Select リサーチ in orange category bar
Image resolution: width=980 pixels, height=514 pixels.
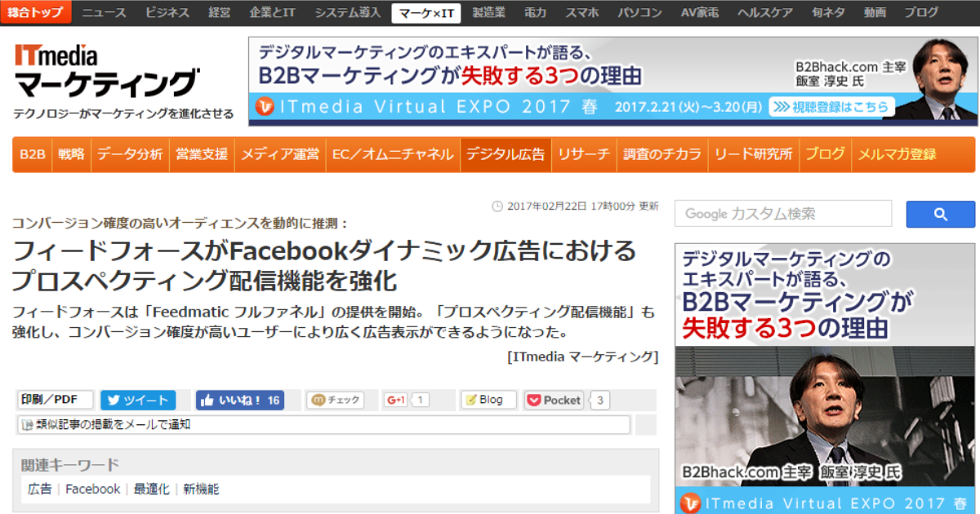coord(584,154)
